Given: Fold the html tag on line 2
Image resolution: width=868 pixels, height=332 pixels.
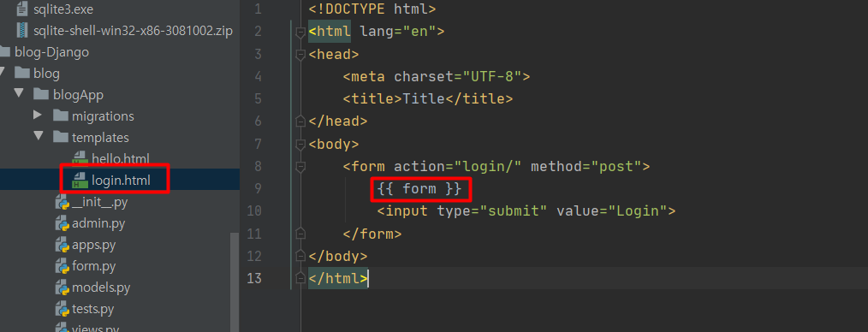Looking at the screenshot, I should (300, 33).
